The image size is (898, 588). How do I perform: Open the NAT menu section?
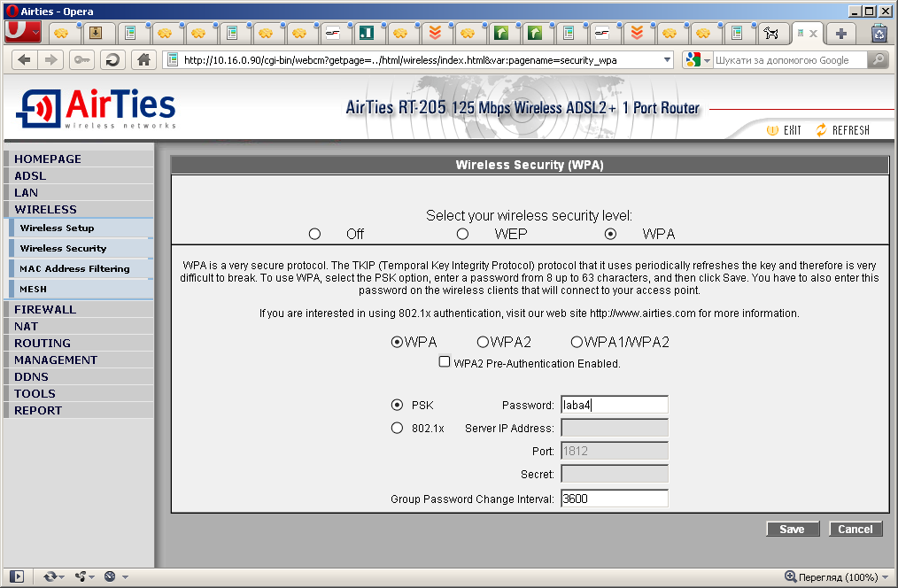pyautogui.click(x=79, y=327)
